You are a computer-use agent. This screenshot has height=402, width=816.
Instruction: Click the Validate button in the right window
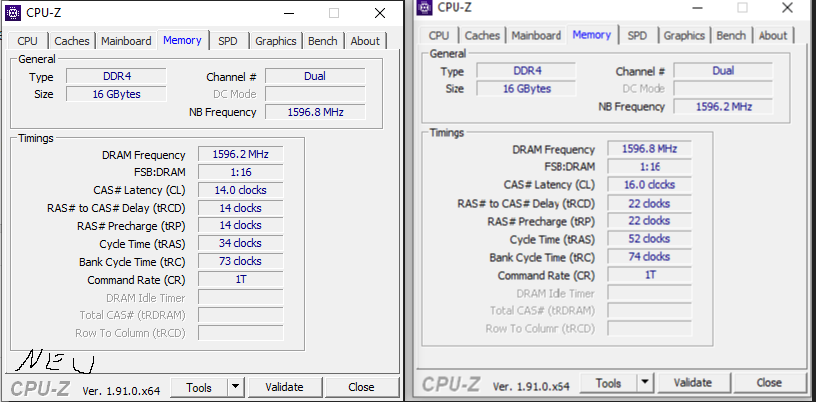coord(693,383)
